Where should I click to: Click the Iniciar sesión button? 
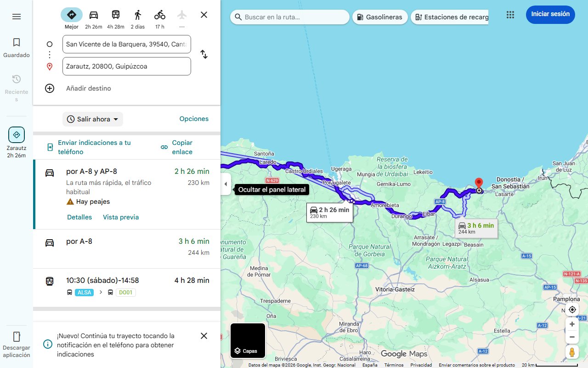click(550, 14)
